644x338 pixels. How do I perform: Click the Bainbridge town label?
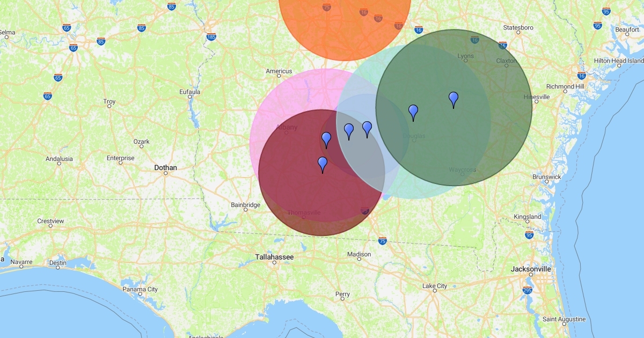[245, 205]
